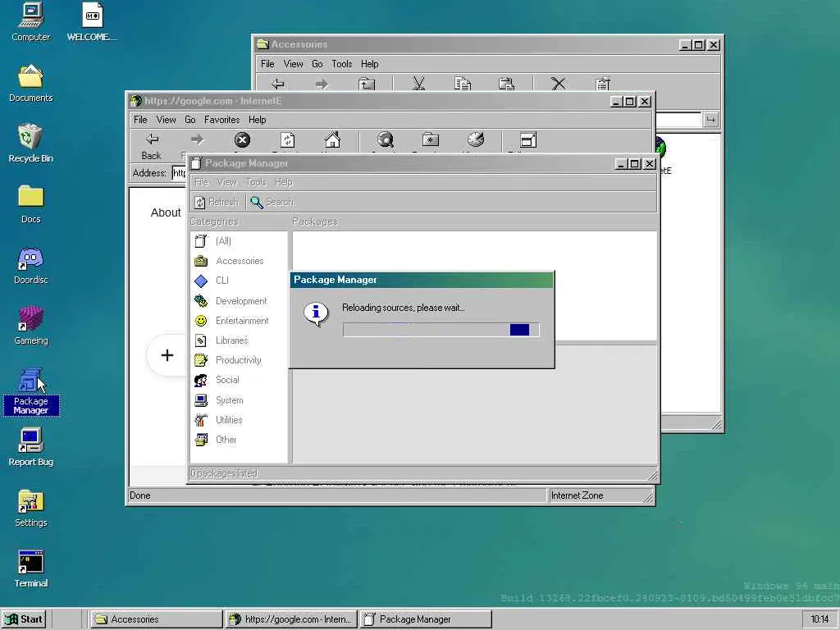Click the reloading sources progress bar
Screen dimensions: 840x630
click(441, 330)
